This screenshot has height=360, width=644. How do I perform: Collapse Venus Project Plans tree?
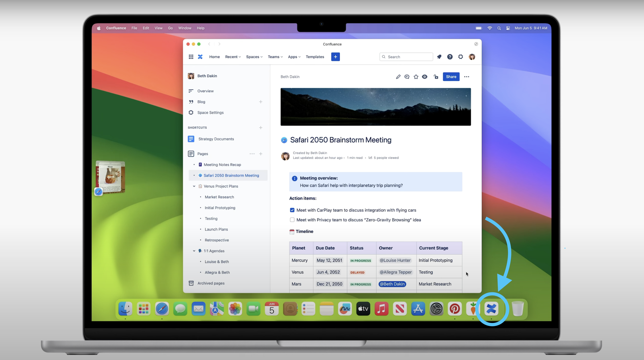[194, 186]
